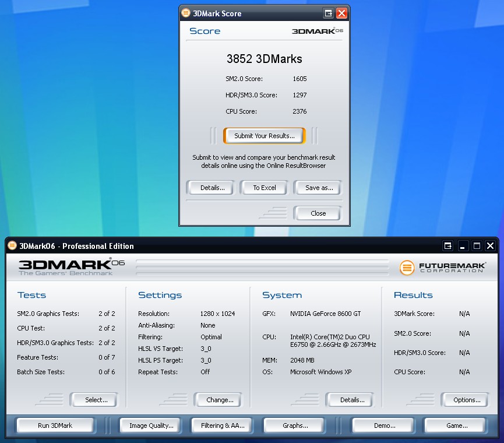Screen dimensions: 504x443
Task: Maximize the 3DMark06 main window
Action: point(477,246)
